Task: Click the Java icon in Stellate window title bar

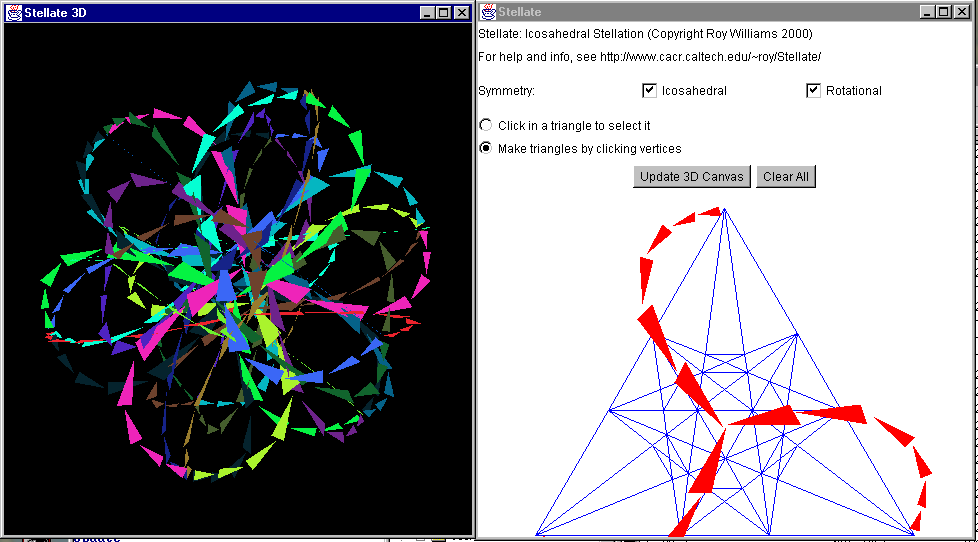Action: 487,12
